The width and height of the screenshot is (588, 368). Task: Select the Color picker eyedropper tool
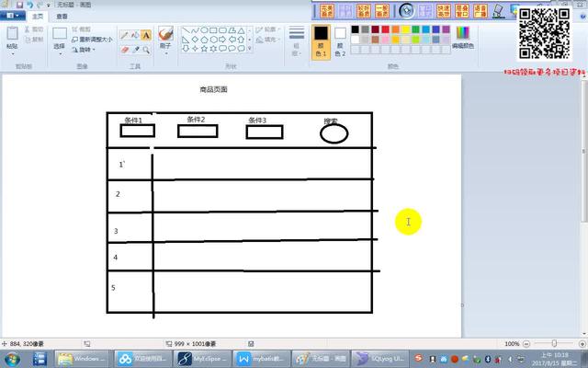(135, 50)
